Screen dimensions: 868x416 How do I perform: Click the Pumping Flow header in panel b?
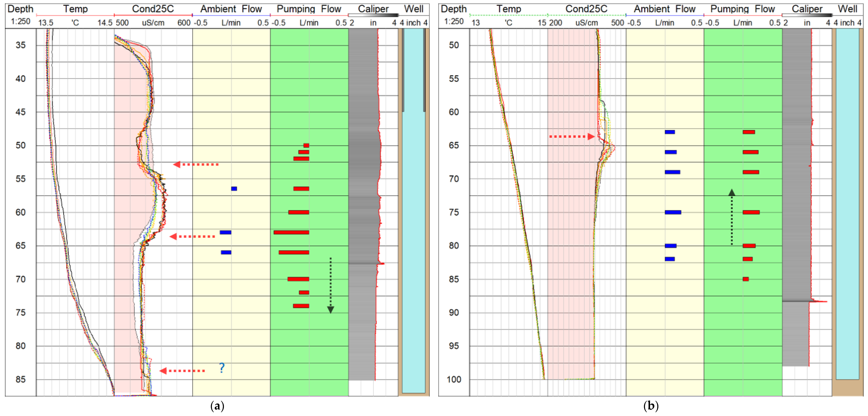(x=743, y=9)
